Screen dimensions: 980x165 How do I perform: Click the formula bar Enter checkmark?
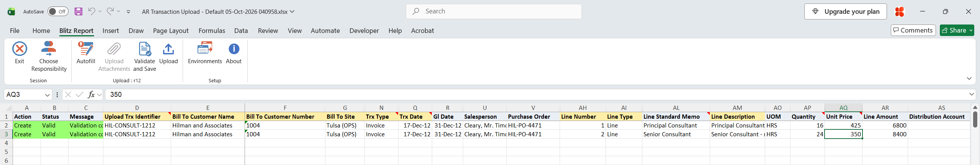coord(80,95)
